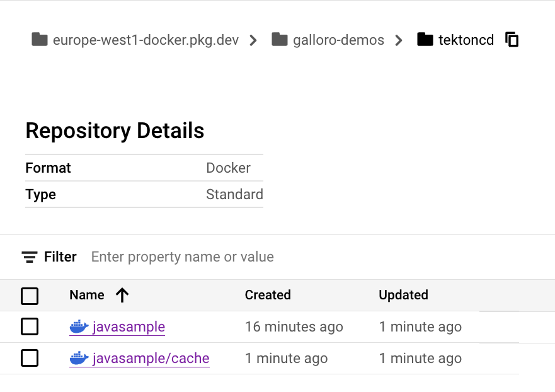Sort by the Name column header
Screen dimensions: 555x392
[87, 295]
